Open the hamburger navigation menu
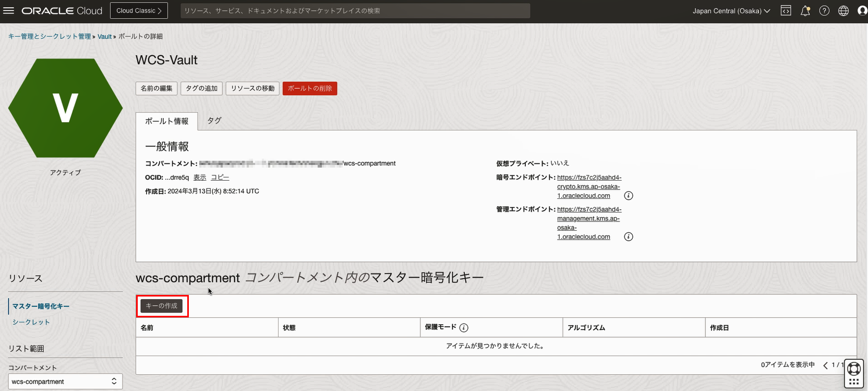The height and width of the screenshot is (391, 868). (9, 10)
